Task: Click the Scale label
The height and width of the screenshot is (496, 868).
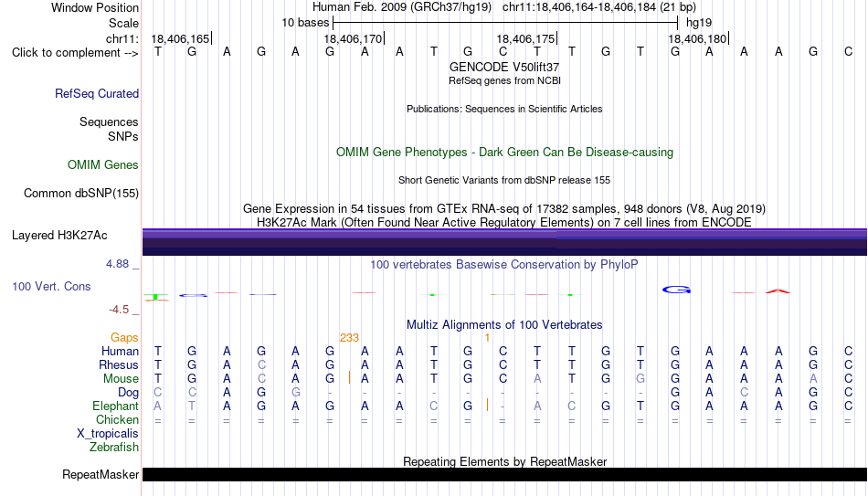Action: (x=124, y=23)
